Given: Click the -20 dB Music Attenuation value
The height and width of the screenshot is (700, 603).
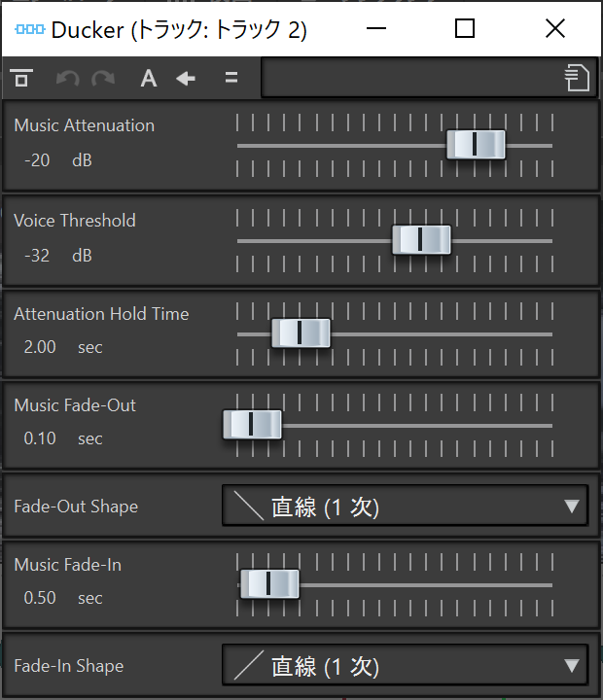Looking at the screenshot, I should [38, 160].
